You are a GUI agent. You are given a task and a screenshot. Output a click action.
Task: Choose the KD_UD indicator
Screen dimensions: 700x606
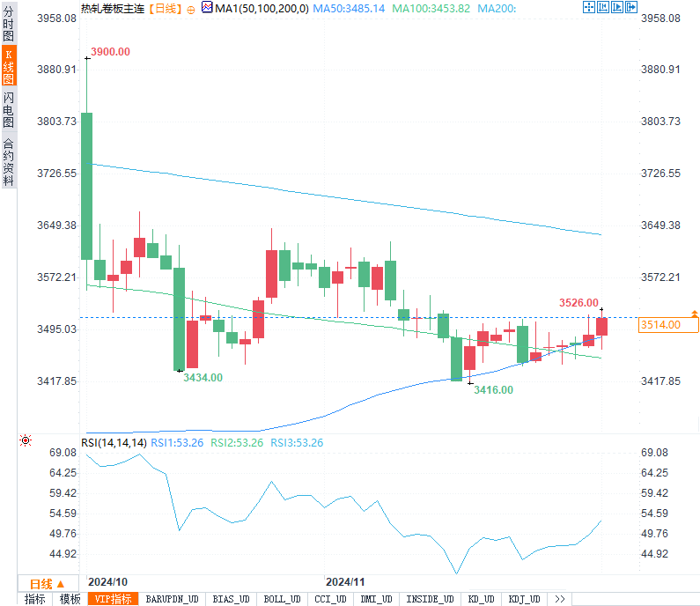[x=482, y=599]
